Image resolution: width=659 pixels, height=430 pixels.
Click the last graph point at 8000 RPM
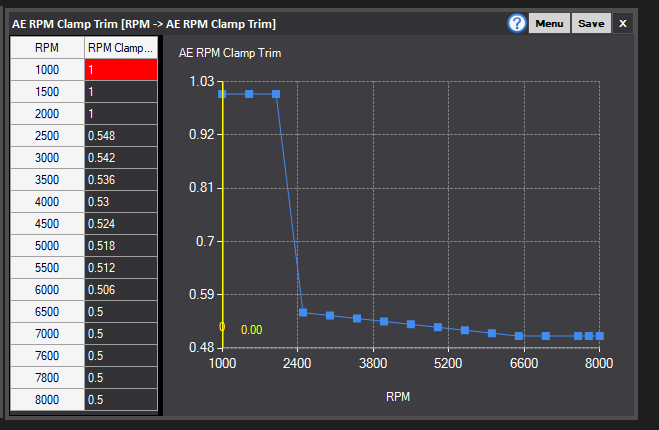point(600,336)
